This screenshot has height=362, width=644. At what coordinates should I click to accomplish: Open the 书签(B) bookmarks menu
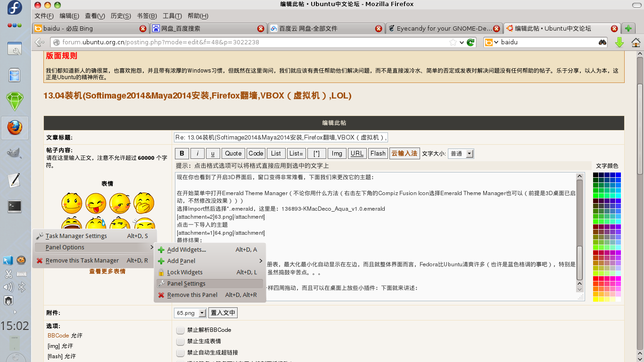point(147,16)
